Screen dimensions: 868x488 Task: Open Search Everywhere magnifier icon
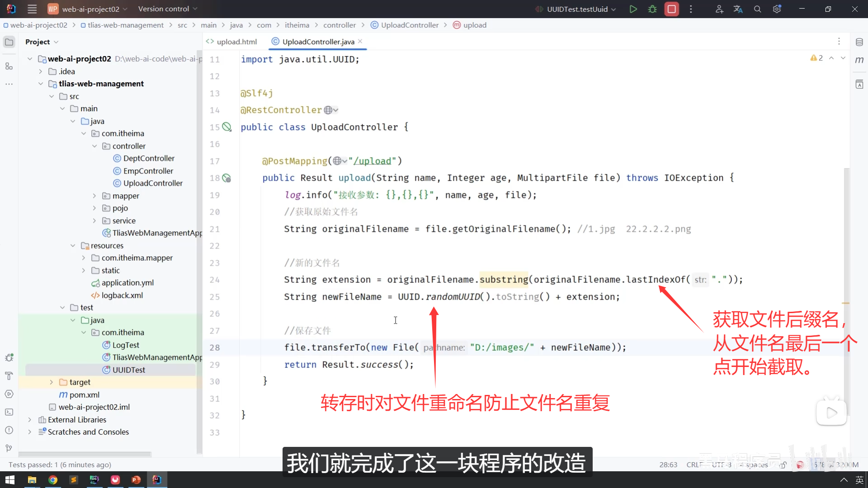pyautogui.click(x=758, y=9)
